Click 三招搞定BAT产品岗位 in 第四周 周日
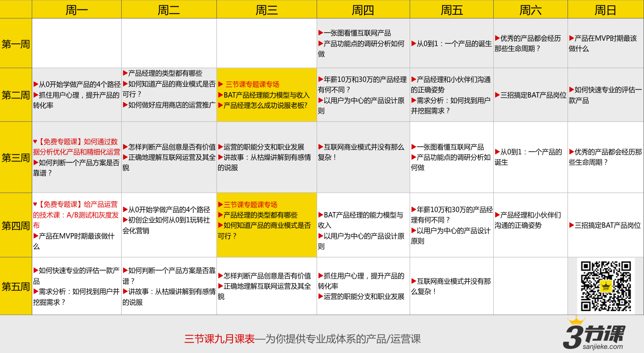Image resolution: width=644 pixels, height=353 pixels. [605, 225]
